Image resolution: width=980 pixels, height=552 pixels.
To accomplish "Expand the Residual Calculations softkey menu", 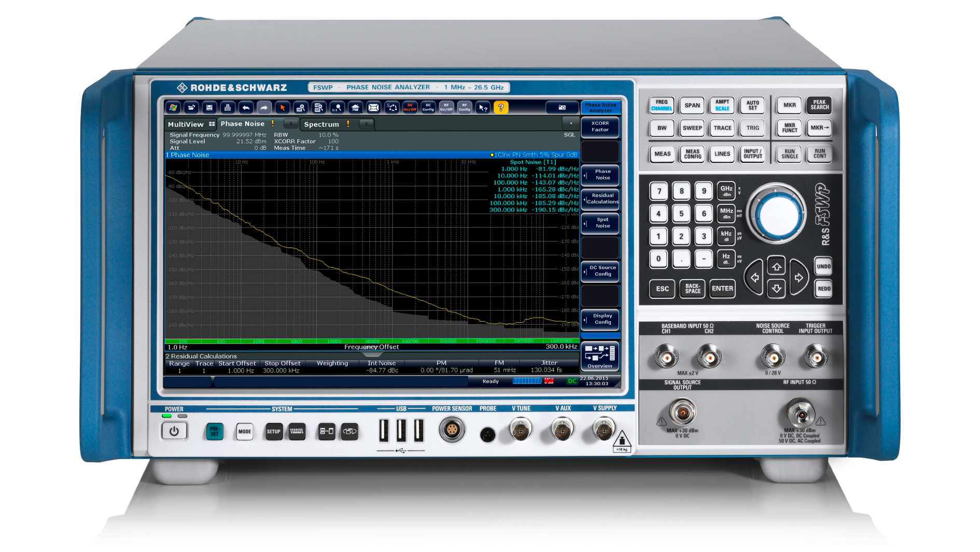I will (x=600, y=199).
